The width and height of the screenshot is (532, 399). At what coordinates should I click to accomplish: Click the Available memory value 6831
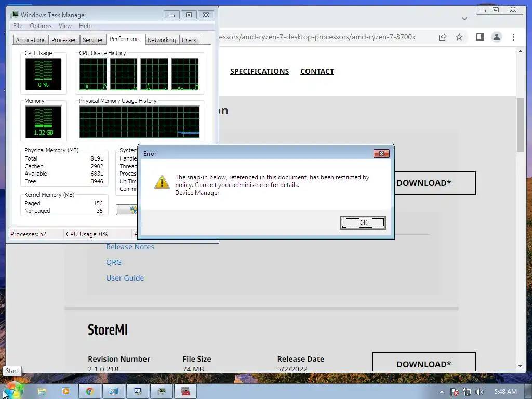[x=97, y=174]
